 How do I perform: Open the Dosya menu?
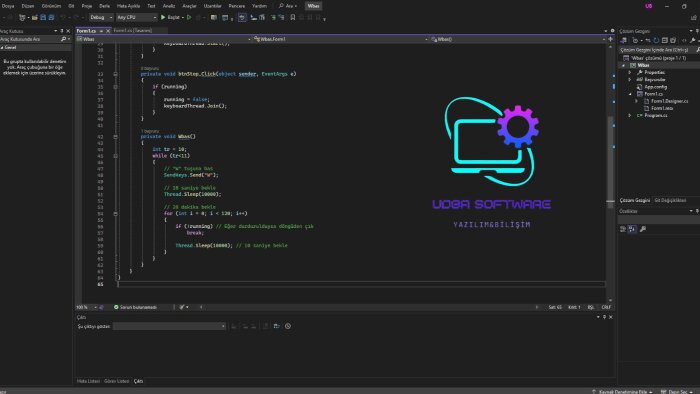(8, 6)
